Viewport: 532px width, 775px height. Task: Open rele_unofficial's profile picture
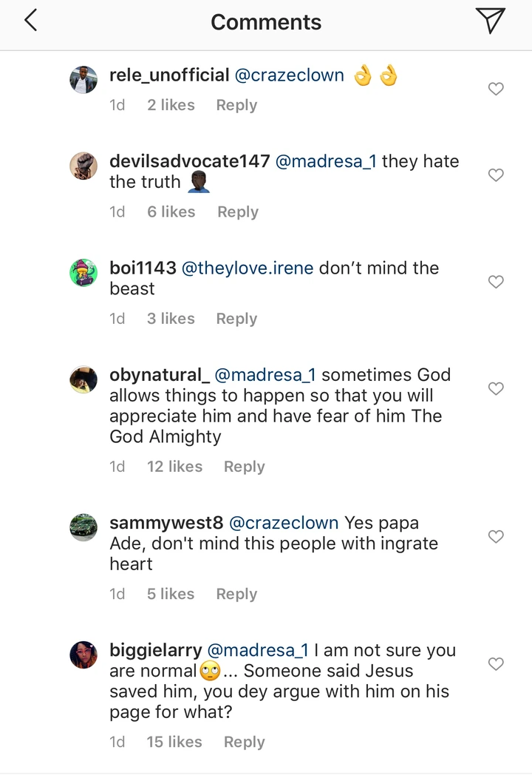pos(83,80)
